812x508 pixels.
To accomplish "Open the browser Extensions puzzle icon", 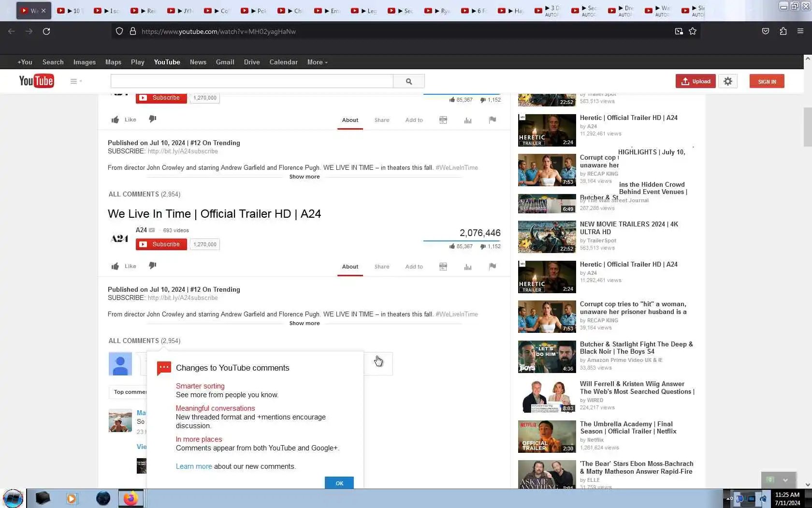I will point(783,31).
